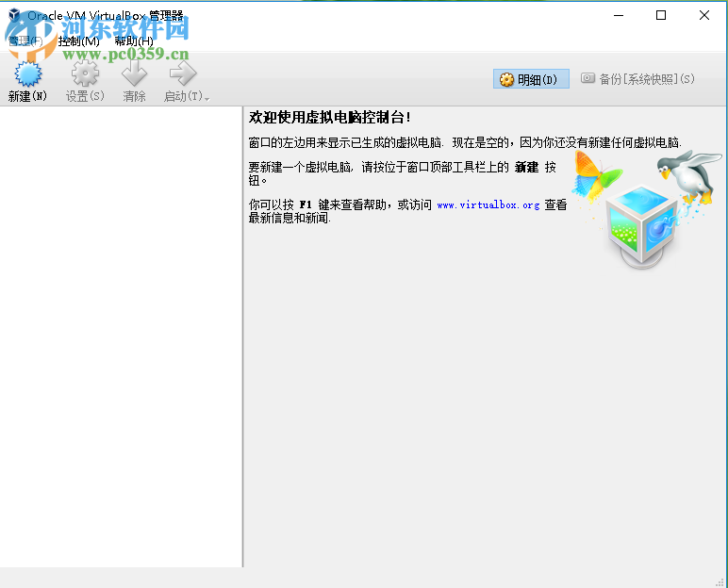728x588 pixels.
Task: Click the New (新建) virtual machine icon
Action: [x=28, y=73]
